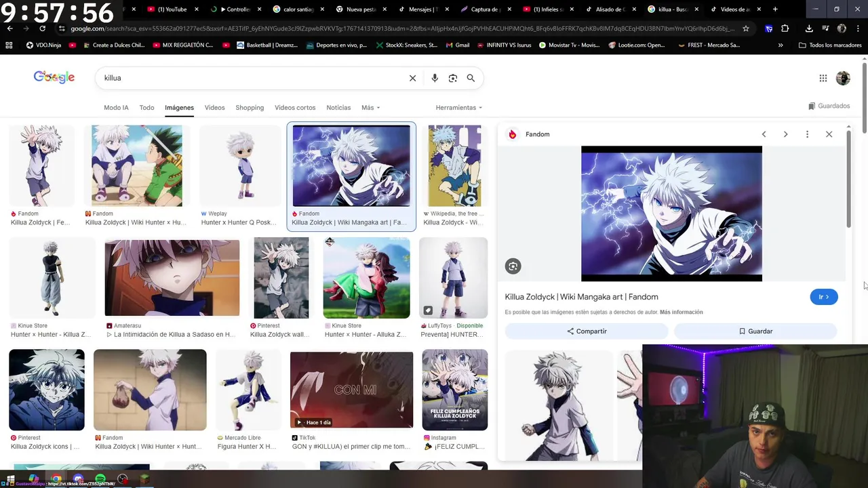Open the browser downloads icon
Screen dimensions: 868x488
[x=809, y=28]
